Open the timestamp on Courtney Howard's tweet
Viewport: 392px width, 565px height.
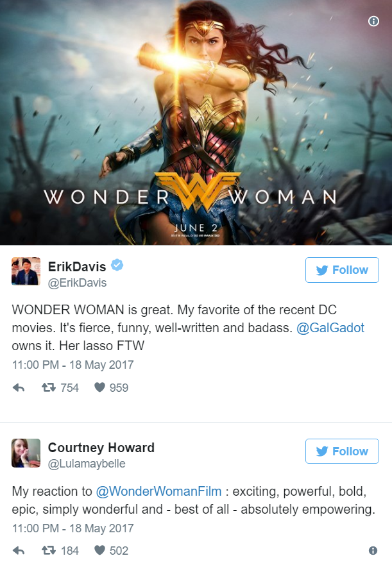(x=73, y=528)
